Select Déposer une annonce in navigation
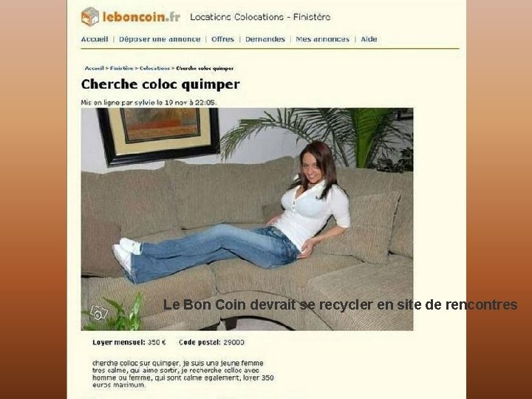The image size is (532, 399). tap(160, 39)
